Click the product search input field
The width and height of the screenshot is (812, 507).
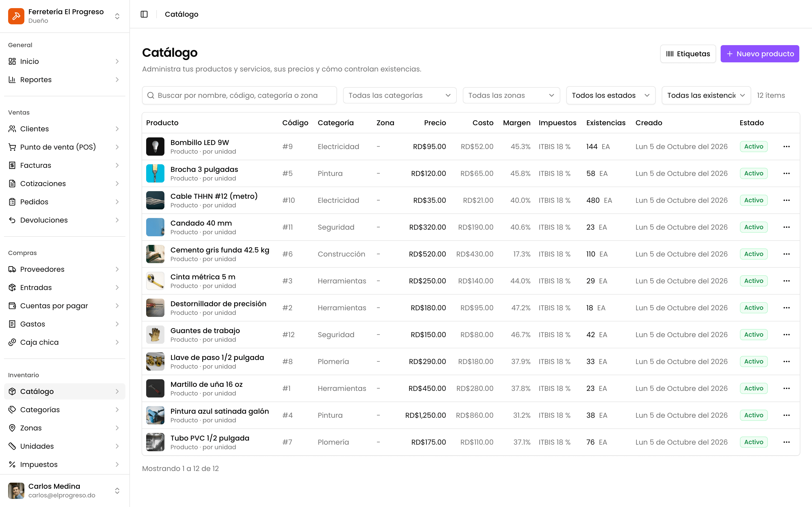click(x=239, y=95)
